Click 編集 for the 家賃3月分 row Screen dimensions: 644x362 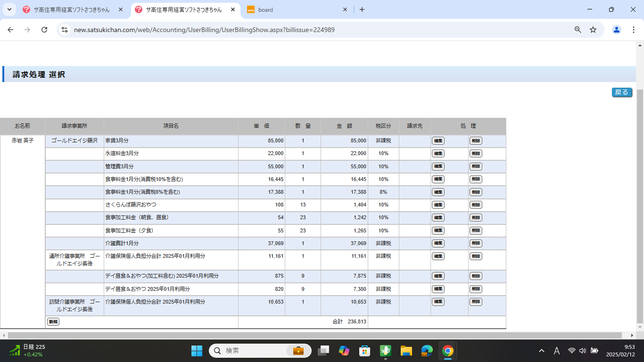click(438, 140)
